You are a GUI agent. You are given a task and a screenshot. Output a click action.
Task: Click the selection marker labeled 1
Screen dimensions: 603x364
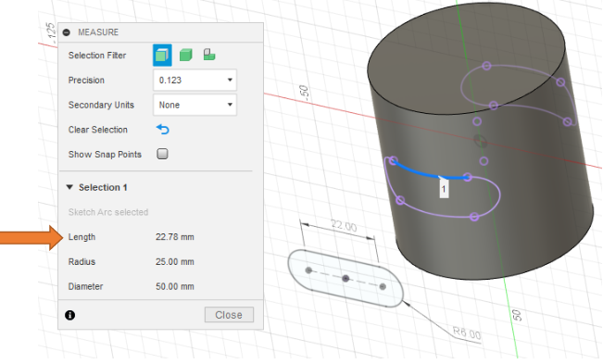click(444, 189)
